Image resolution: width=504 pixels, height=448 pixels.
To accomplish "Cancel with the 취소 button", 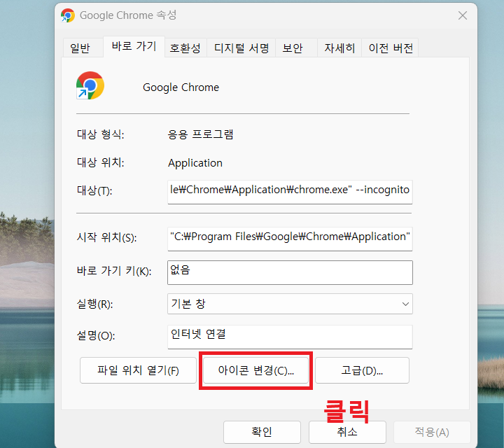I will [x=347, y=432].
